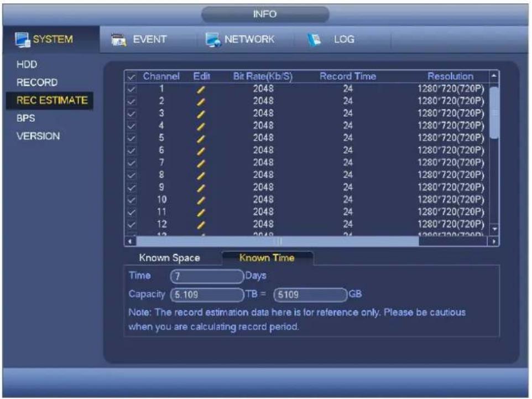This screenshot has width=532, height=399.
Task: Uncheck channel 12 checkbox
Action: coord(131,225)
